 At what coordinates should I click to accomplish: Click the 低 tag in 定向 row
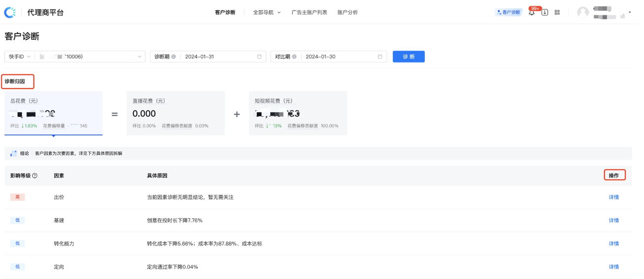pyautogui.click(x=17, y=267)
